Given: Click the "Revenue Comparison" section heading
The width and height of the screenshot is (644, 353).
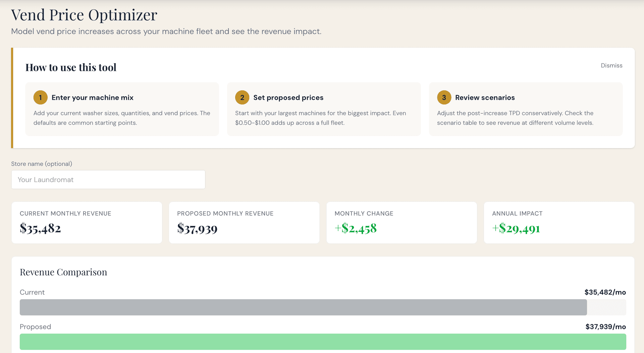Looking at the screenshot, I should [x=63, y=272].
